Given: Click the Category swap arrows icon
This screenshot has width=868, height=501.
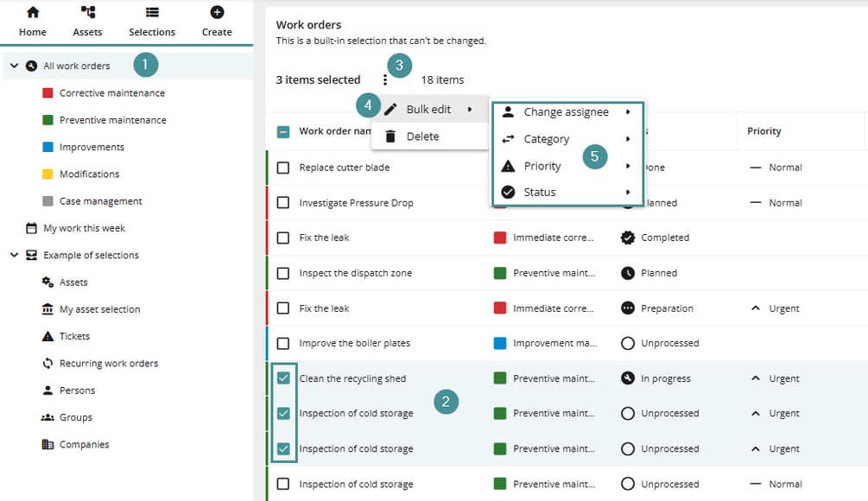Looking at the screenshot, I should (x=508, y=139).
